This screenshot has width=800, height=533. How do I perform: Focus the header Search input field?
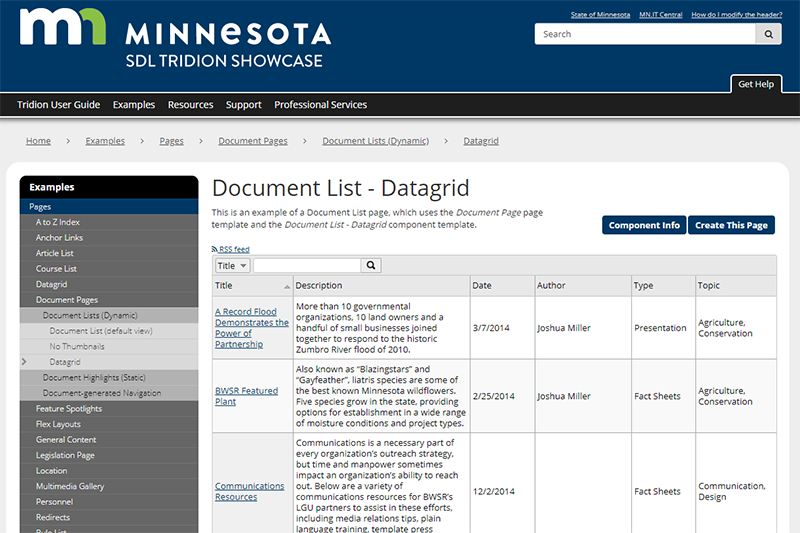[x=646, y=34]
